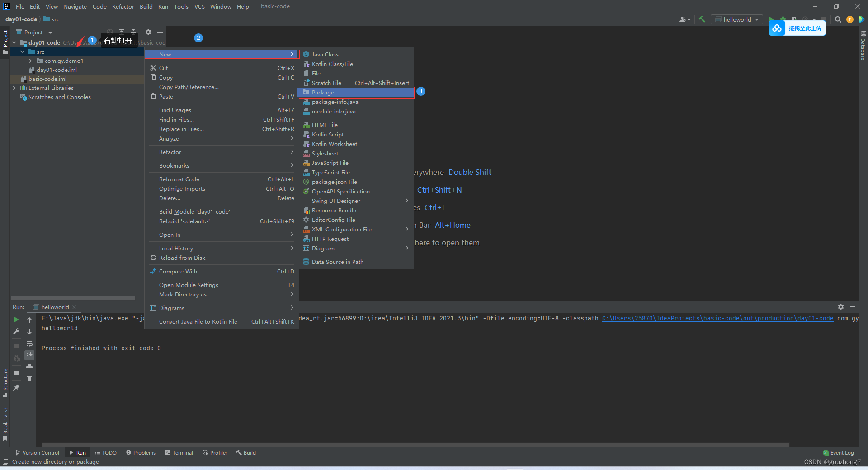The width and height of the screenshot is (868, 470).
Task: Click the Run console horizontal scrollbar
Action: [415, 445]
